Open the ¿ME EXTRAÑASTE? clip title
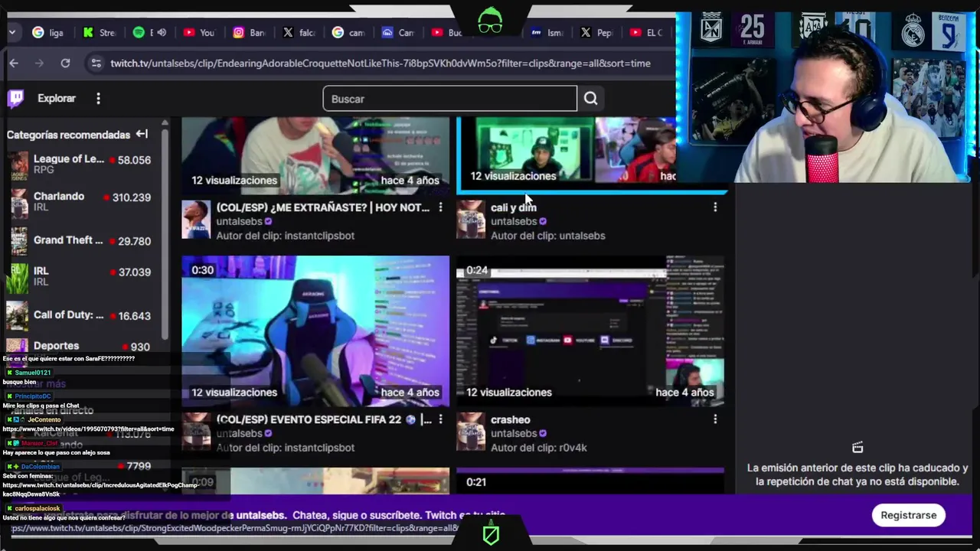Viewport: 980px width, 551px height. [x=322, y=207]
